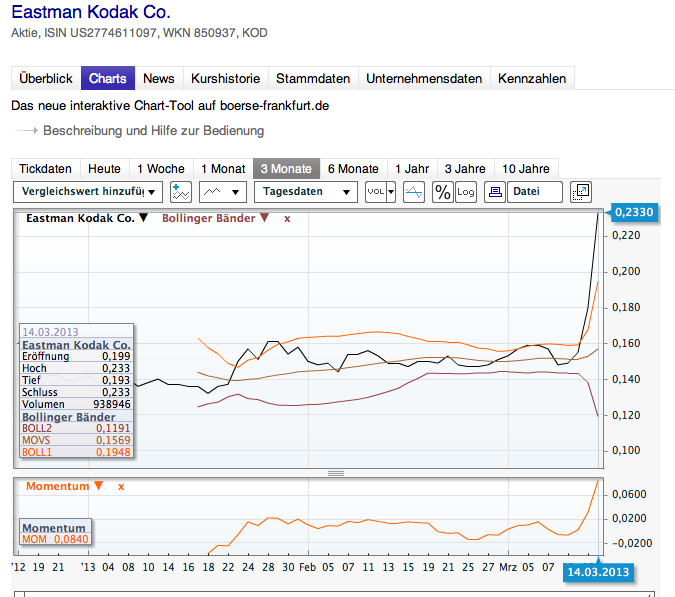This screenshot has width=675, height=597.
Task: Toggle logarithmic scale with Log button
Action: [466, 192]
